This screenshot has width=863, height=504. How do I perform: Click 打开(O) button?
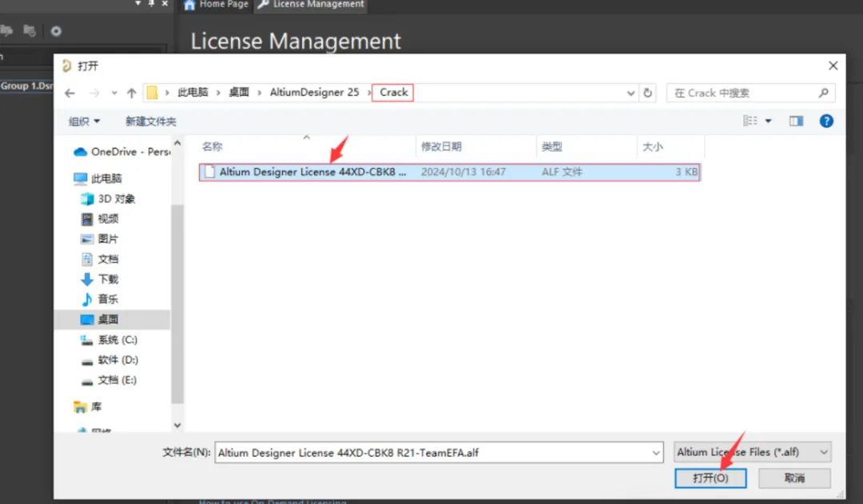[x=710, y=478]
